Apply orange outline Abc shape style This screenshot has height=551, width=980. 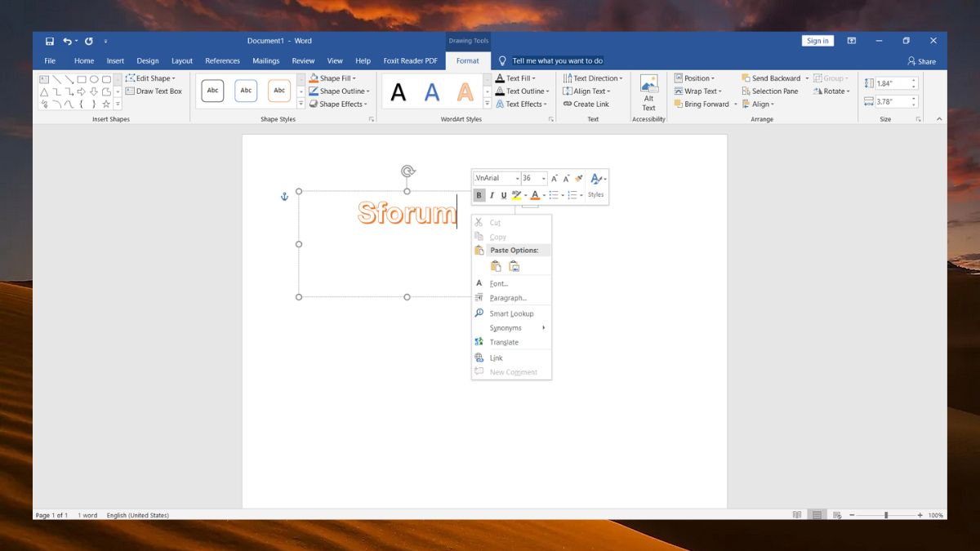click(279, 91)
